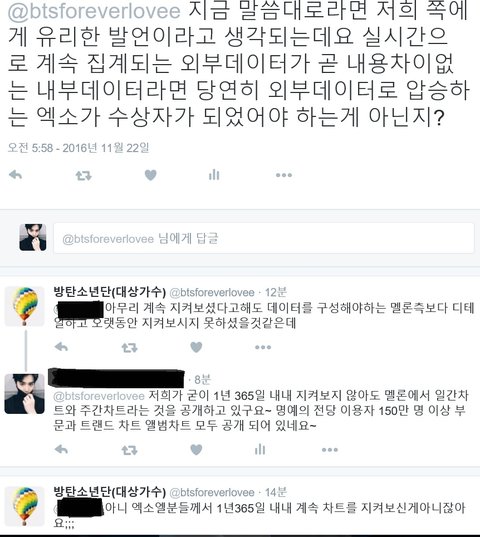Open more options on the main tweet
Image resolution: width=480 pixels, height=537 pixels.
pos(284,175)
